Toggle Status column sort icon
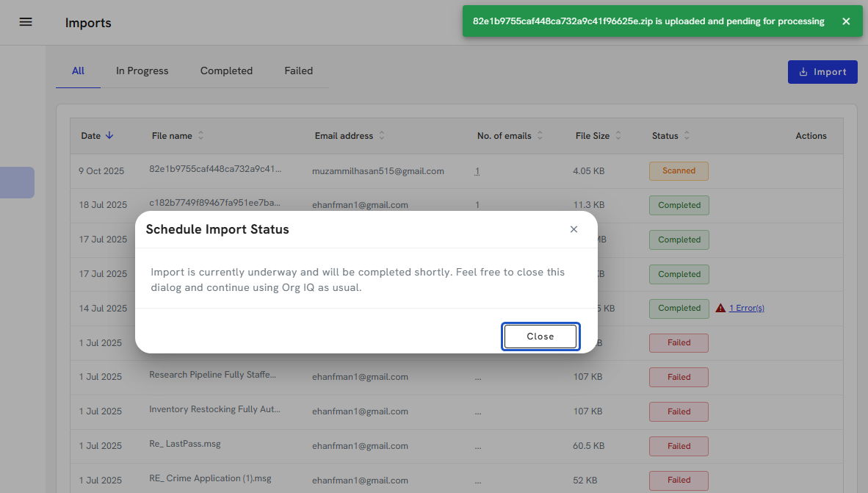868x493 pixels. click(x=687, y=136)
